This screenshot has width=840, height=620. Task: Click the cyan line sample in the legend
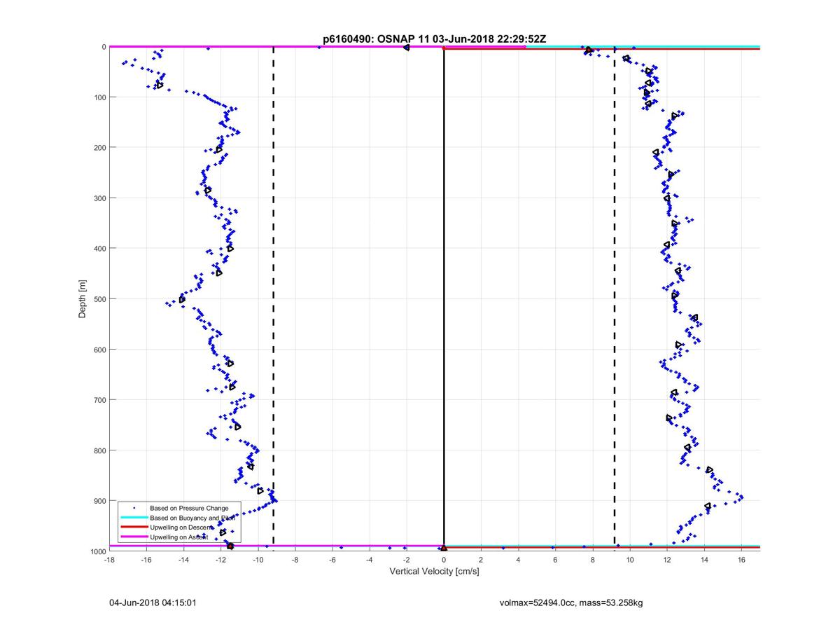click(x=134, y=517)
